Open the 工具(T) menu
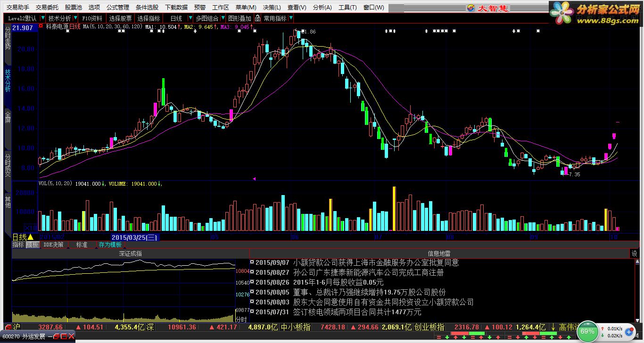Image resolution: width=644 pixels, height=343 pixels. (347, 8)
